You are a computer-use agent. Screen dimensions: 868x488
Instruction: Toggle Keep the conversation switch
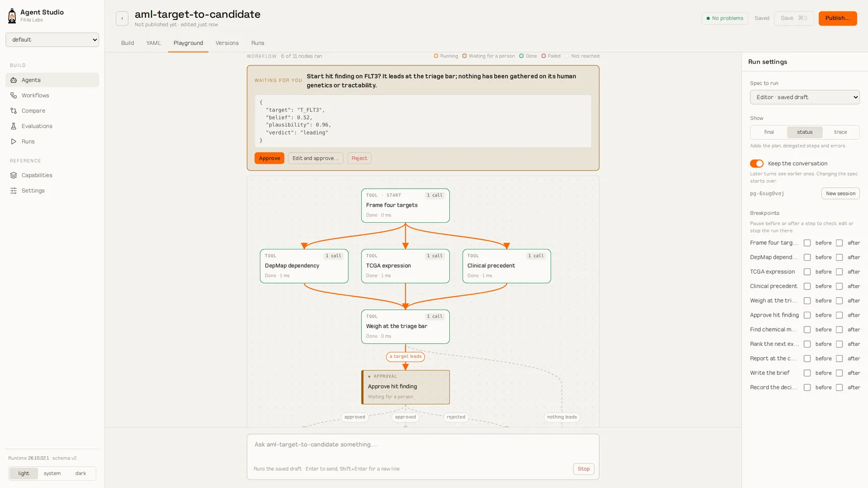[757, 164]
